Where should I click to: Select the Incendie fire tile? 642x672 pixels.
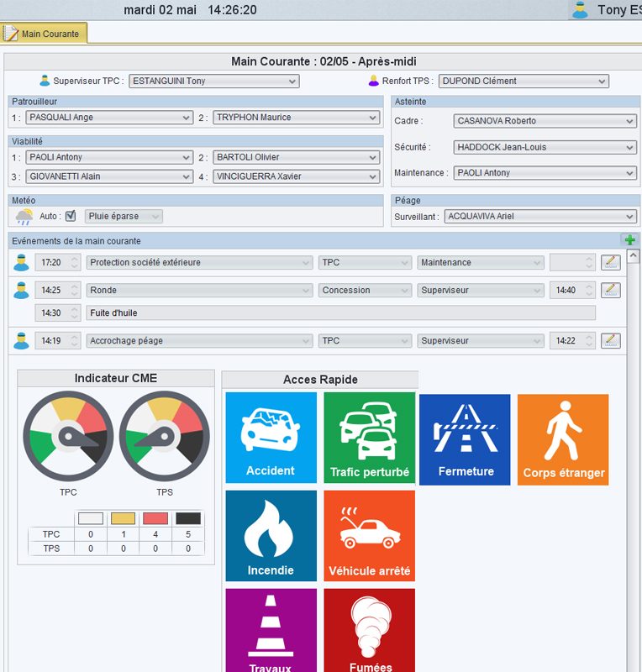point(271,535)
